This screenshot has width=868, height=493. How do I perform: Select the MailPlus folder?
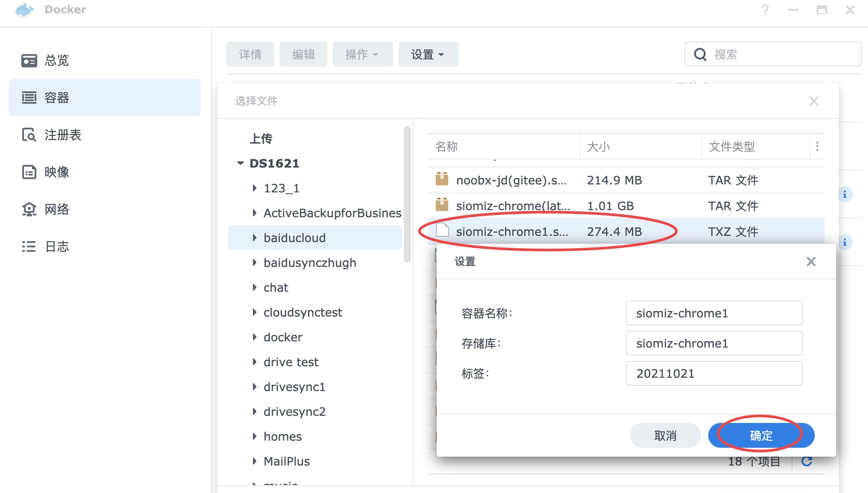[287, 461]
